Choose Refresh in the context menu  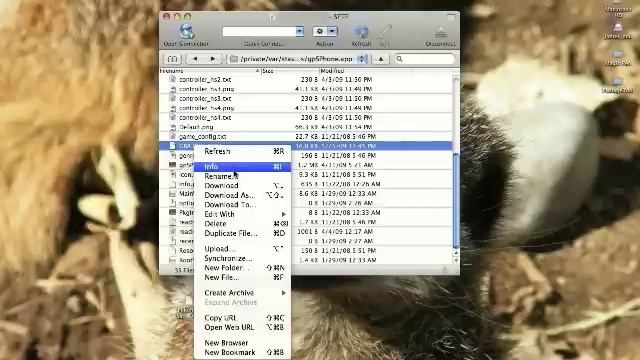242,151
